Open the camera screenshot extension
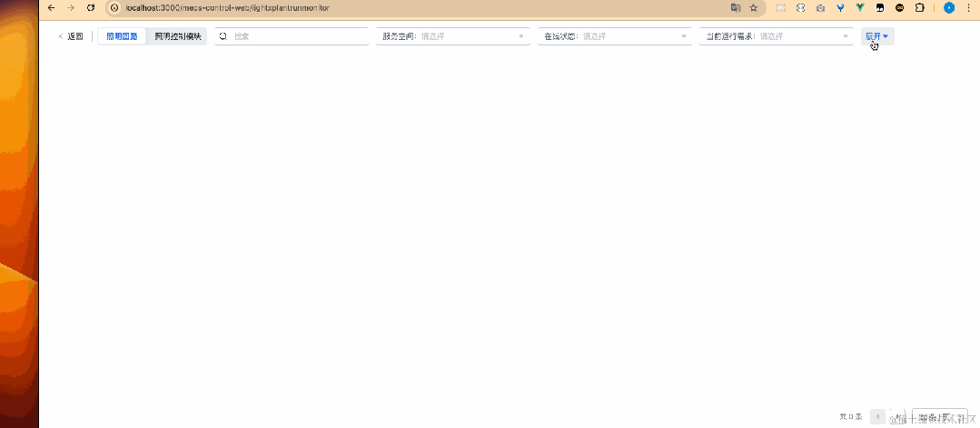980x428 pixels. point(821,8)
